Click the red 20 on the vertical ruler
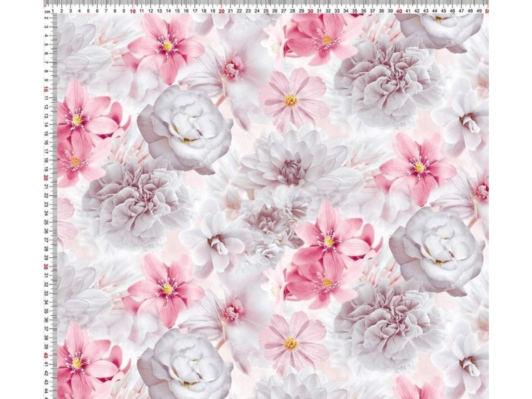The image size is (532, 399). [x=46, y=178]
